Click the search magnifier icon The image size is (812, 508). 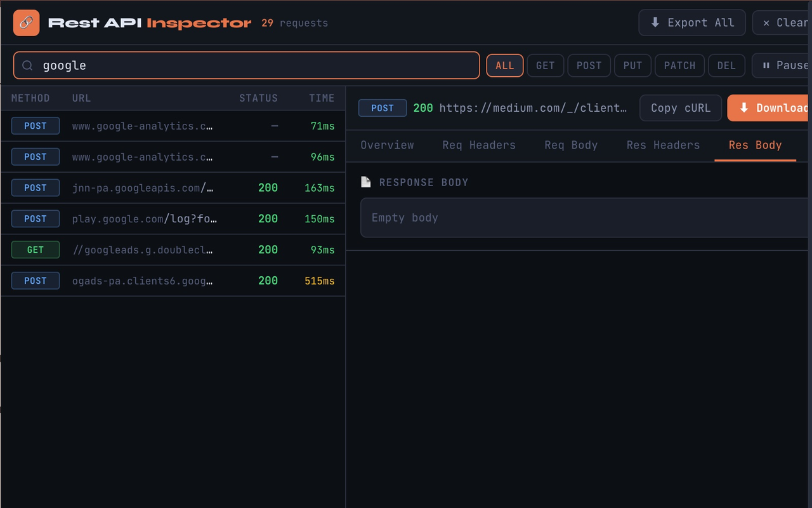point(27,65)
